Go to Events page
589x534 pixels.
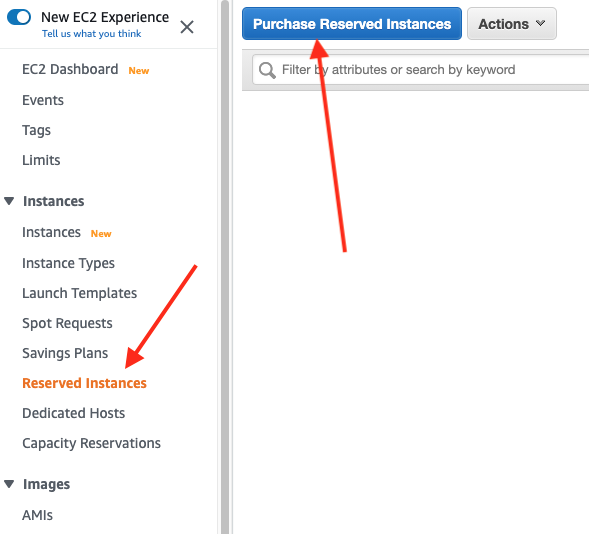(43, 100)
